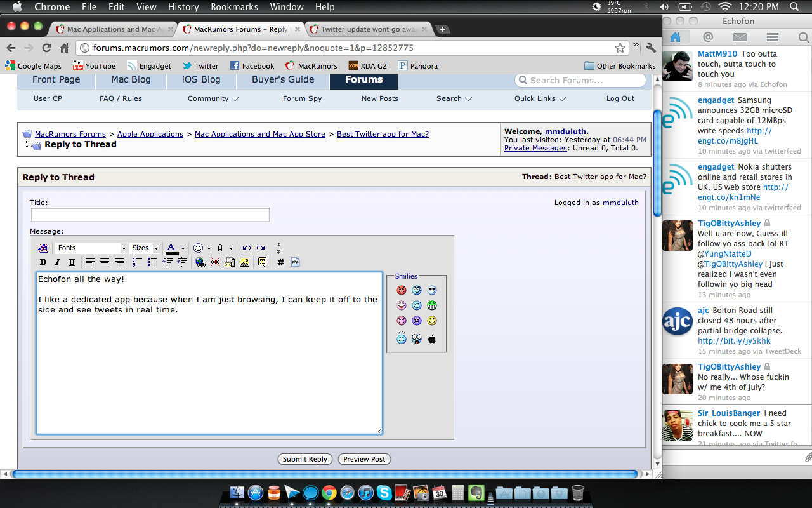Toggle bold formatting in the editor
Image resolution: width=812 pixels, height=508 pixels.
click(x=43, y=262)
